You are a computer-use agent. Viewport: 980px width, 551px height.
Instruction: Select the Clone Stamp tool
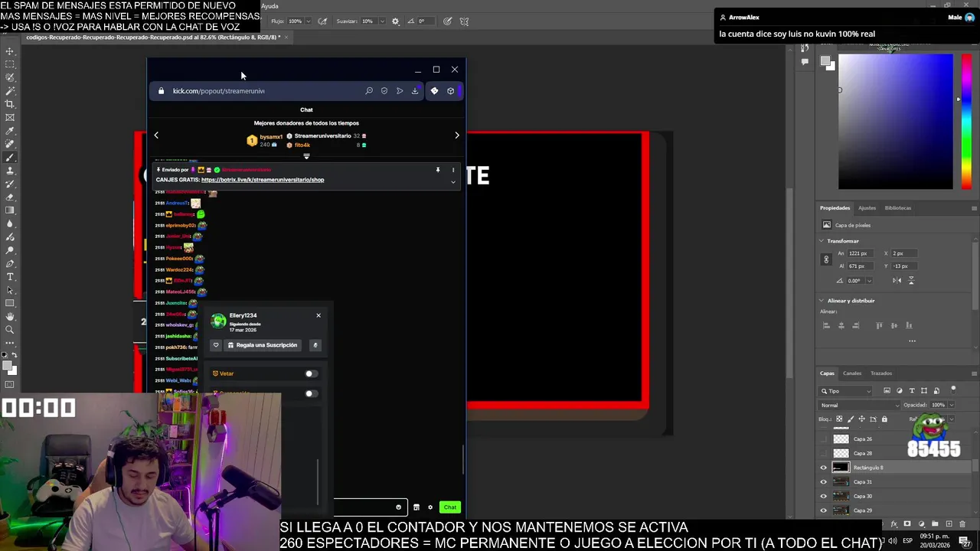coord(10,171)
